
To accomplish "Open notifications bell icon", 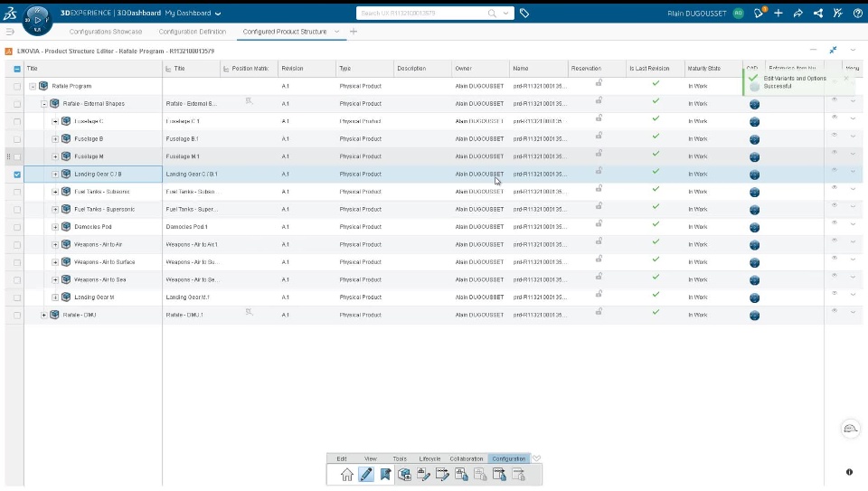I will tap(759, 13).
